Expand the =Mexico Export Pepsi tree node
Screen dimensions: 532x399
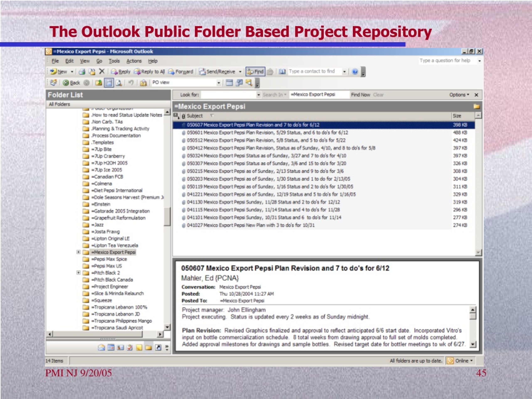coord(78,252)
